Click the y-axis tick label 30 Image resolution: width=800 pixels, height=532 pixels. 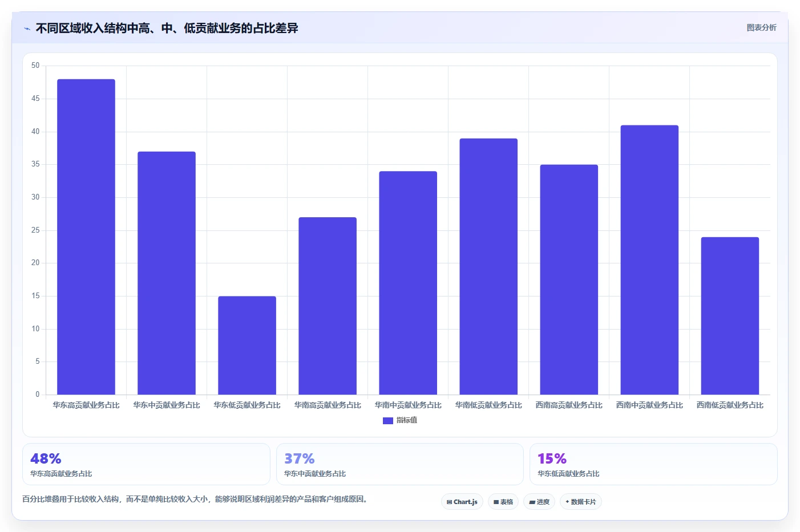tap(35, 197)
